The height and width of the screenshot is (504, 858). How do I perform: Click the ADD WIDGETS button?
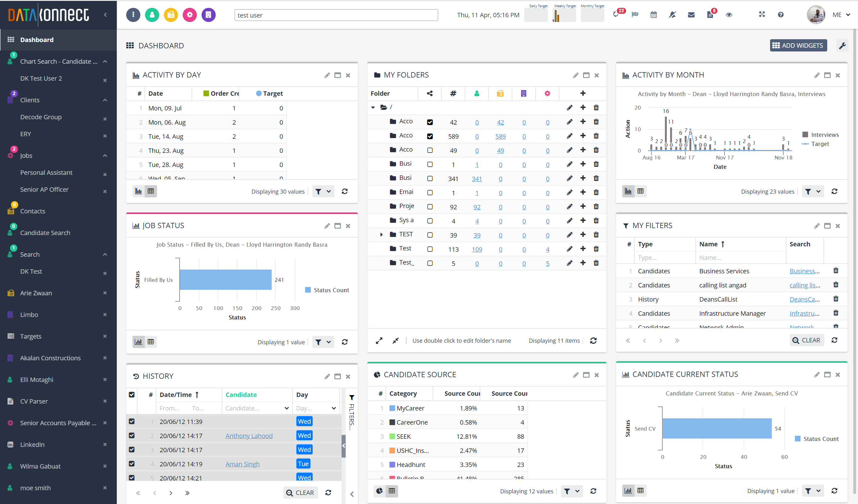[798, 45]
